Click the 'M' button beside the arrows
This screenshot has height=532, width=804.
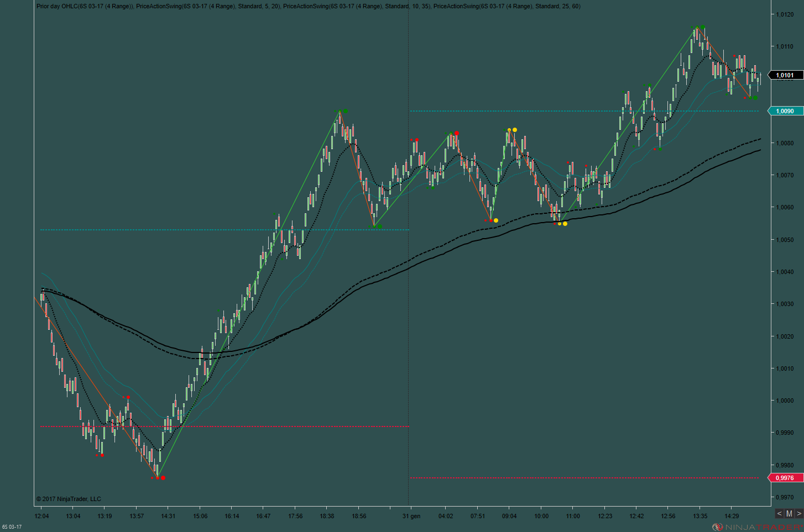click(x=789, y=514)
